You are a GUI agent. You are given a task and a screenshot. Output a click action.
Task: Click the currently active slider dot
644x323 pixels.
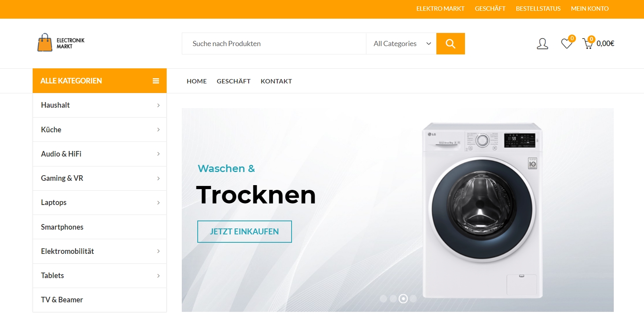point(403,299)
